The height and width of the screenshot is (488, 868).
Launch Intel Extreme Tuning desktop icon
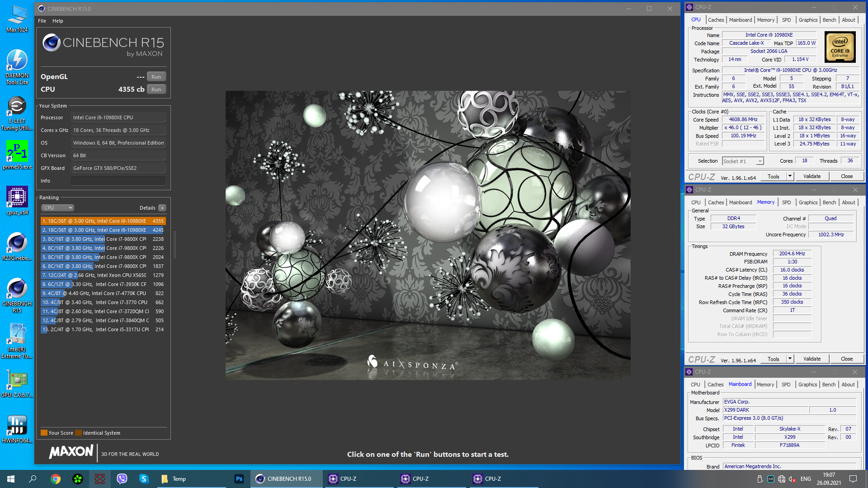(x=17, y=341)
